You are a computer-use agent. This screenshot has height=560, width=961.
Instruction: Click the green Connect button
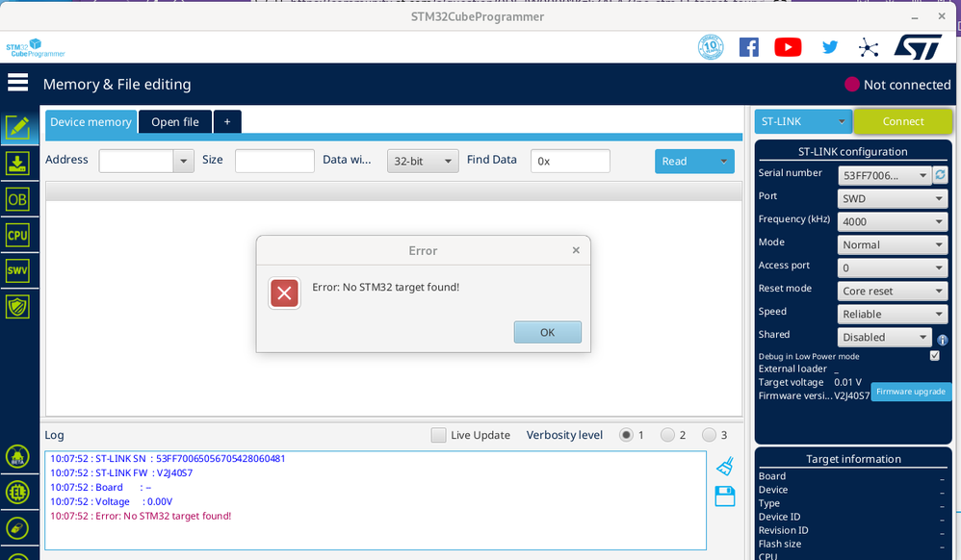(x=903, y=121)
